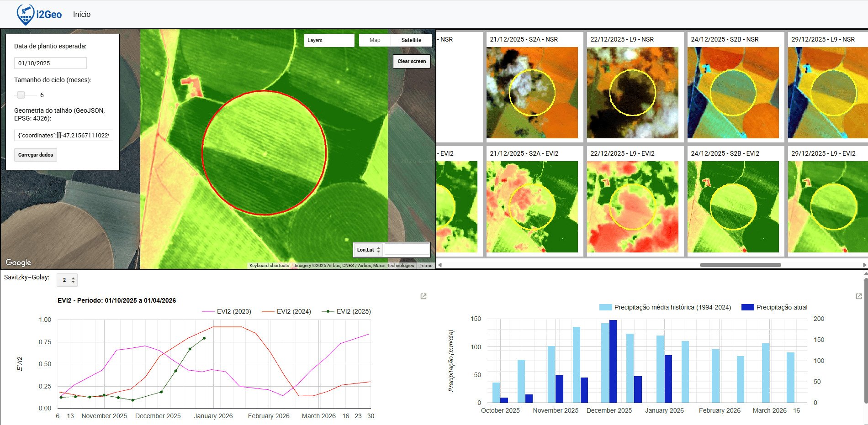Open precipitation chart in expanded view
This screenshot has width=868, height=425.
(858, 296)
